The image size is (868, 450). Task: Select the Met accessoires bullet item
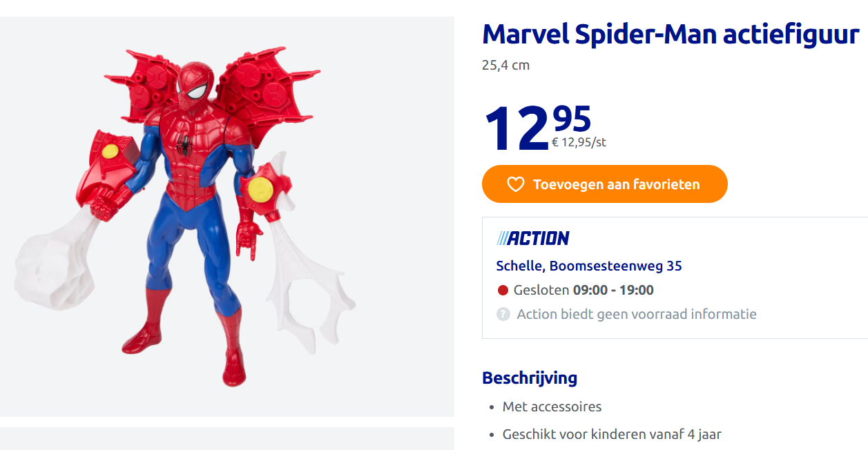tap(552, 407)
